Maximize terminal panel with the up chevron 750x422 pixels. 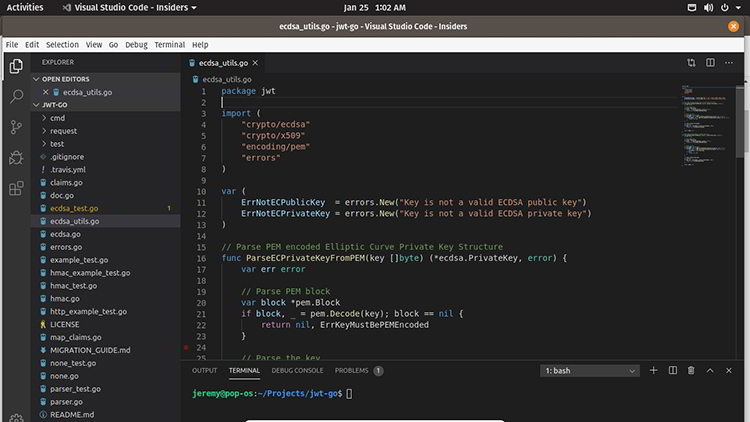click(x=710, y=370)
